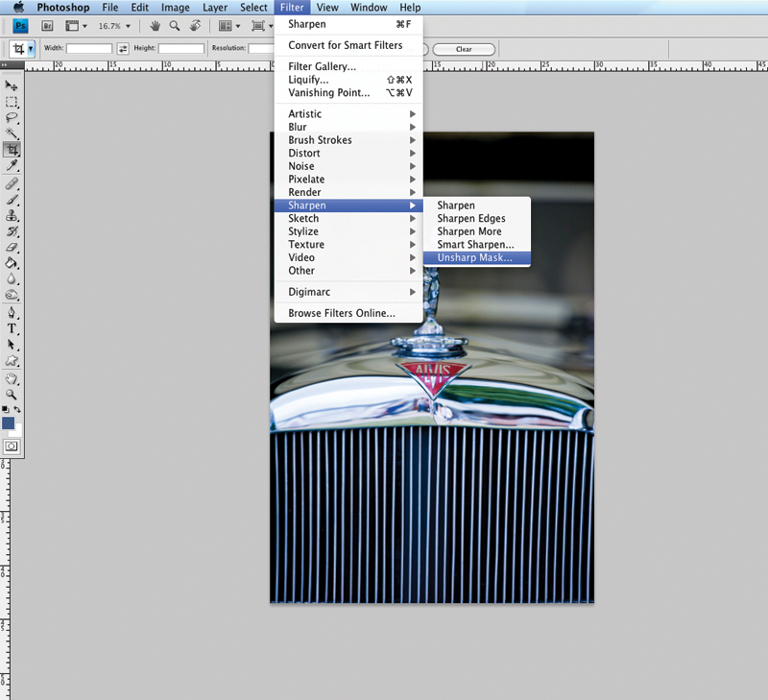Click the Width input field
768x700 pixels.
click(x=91, y=48)
